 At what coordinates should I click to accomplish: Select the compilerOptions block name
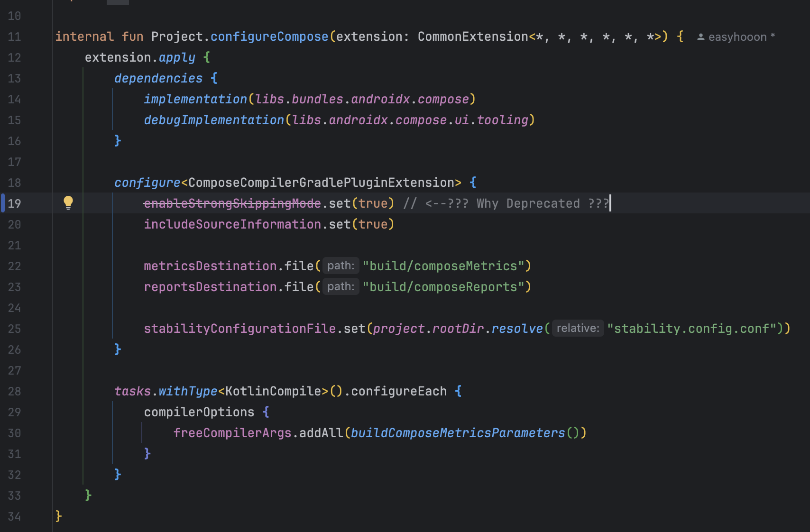199,412
